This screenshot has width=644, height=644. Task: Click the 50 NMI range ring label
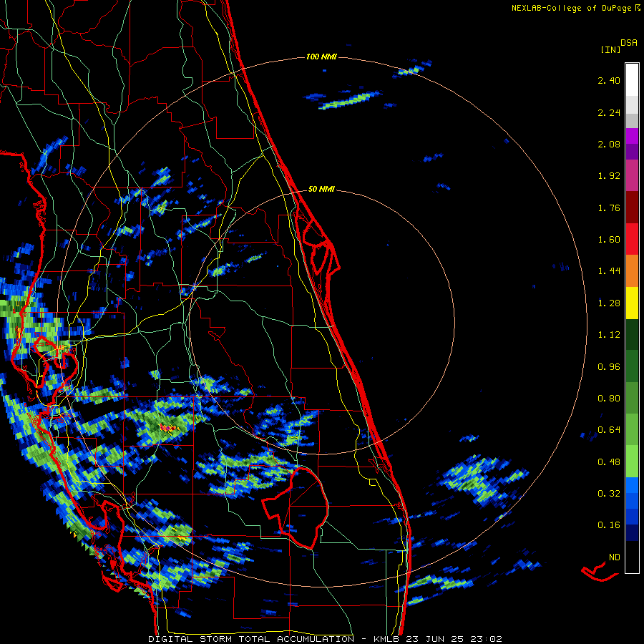(x=321, y=190)
